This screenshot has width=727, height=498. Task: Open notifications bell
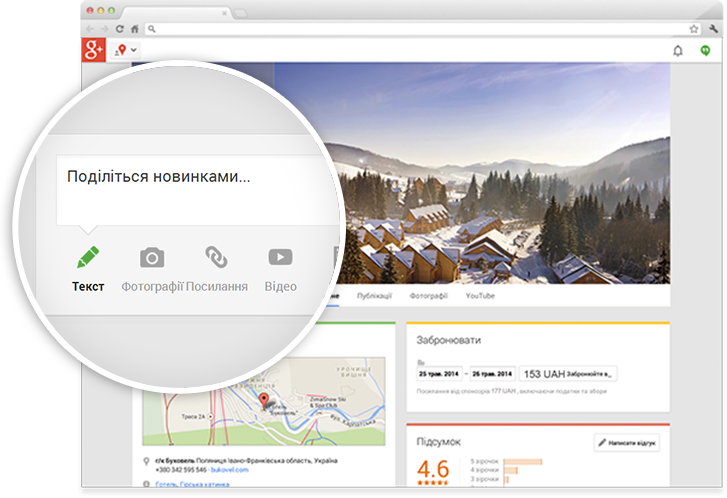coord(678,51)
